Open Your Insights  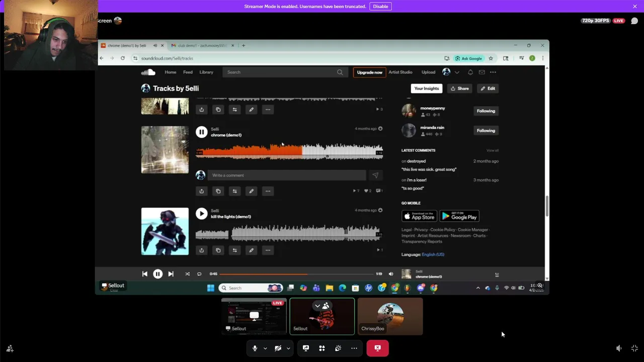[x=427, y=88]
